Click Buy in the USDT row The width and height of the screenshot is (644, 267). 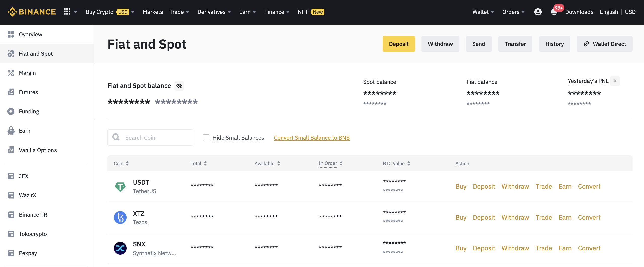pyautogui.click(x=461, y=186)
